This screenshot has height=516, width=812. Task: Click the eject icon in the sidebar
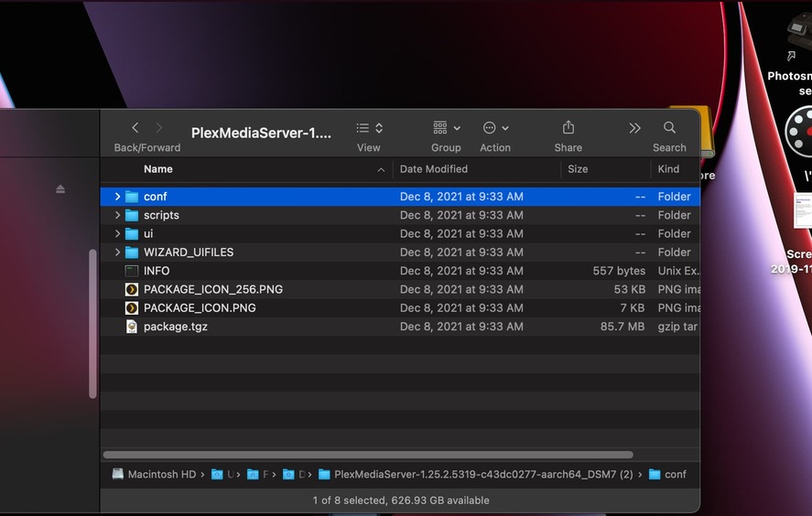pyautogui.click(x=60, y=188)
